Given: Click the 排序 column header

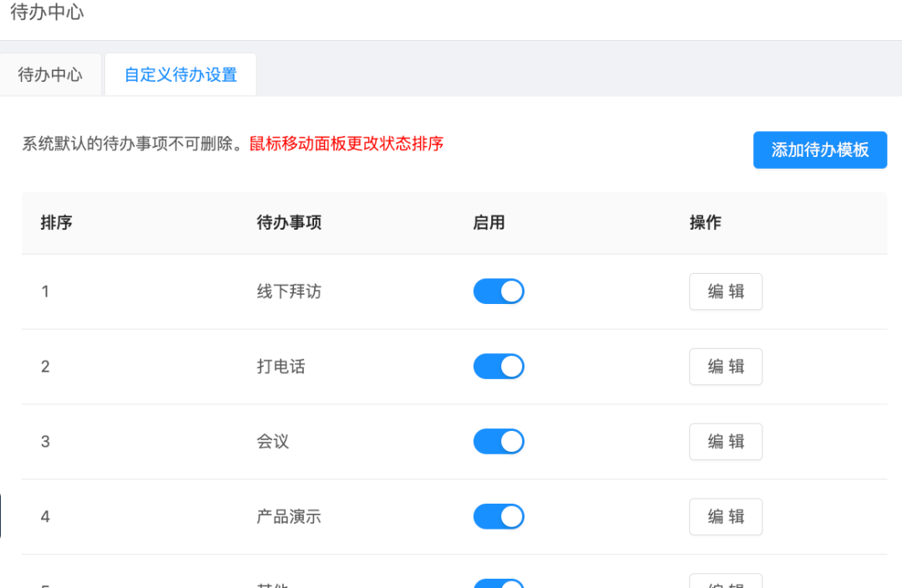Looking at the screenshot, I should tap(57, 223).
